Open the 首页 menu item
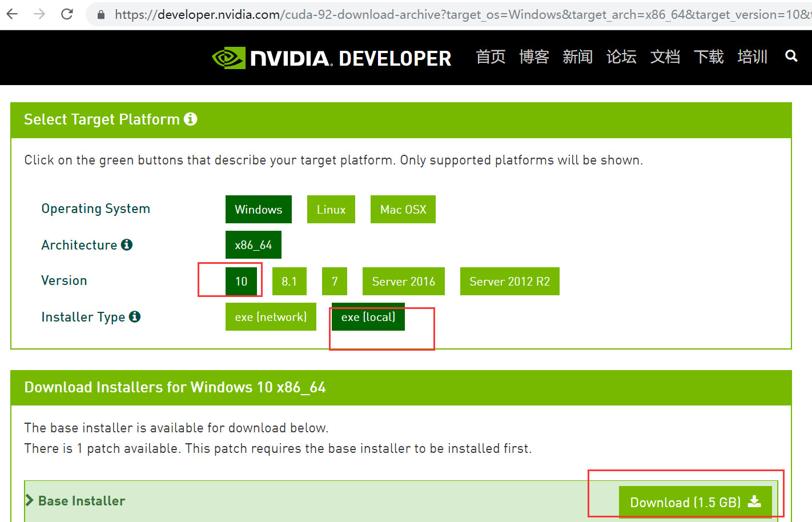This screenshot has height=522, width=812. (x=491, y=57)
